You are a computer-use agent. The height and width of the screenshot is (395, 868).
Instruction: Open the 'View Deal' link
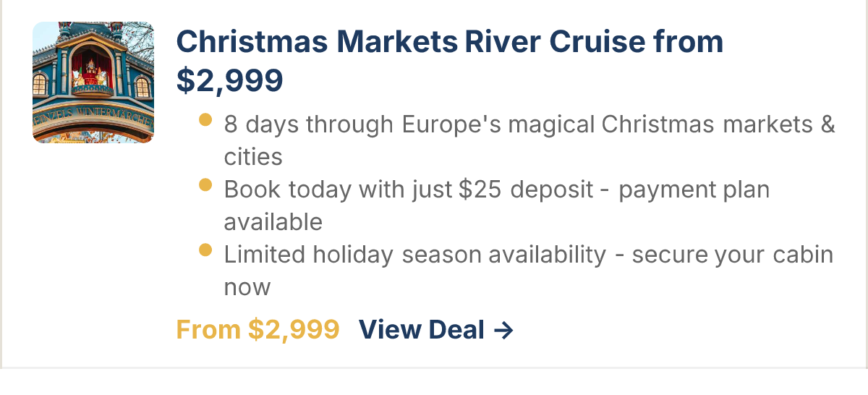(436, 330)
